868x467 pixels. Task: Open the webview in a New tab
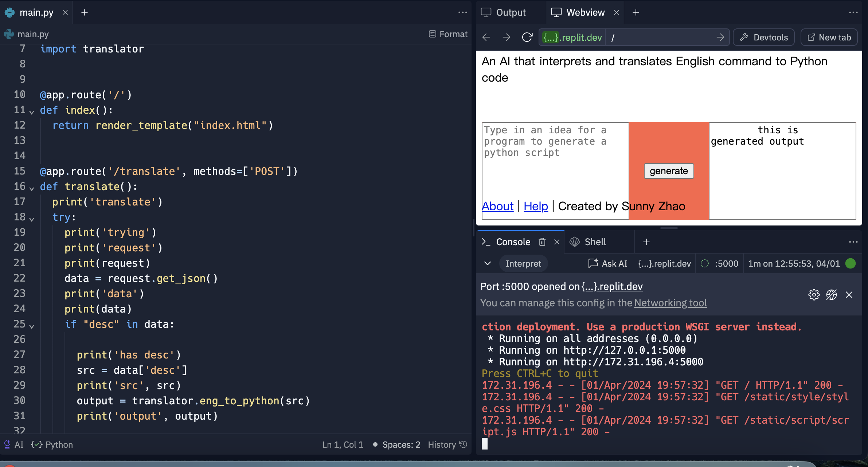tap(829, 37)
